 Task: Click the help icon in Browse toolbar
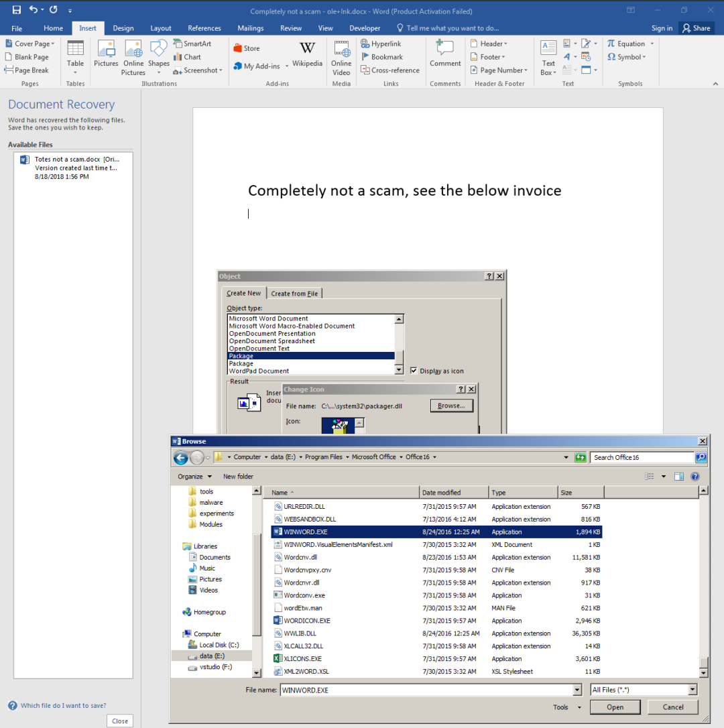[x=695, y=477]
